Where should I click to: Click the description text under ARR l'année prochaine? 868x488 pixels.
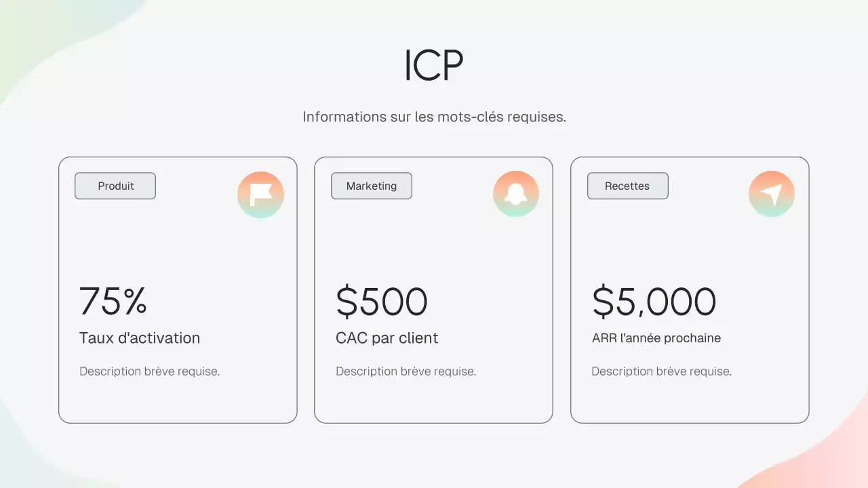(x=662, y=371)
